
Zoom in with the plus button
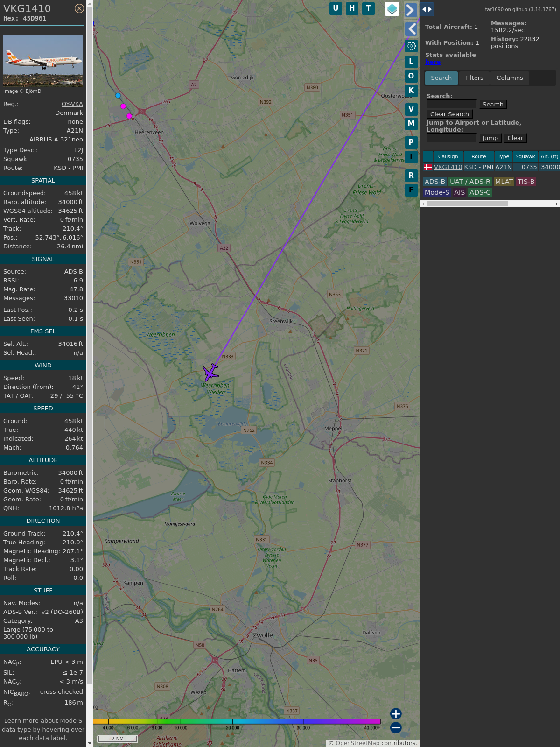point(396,713)
